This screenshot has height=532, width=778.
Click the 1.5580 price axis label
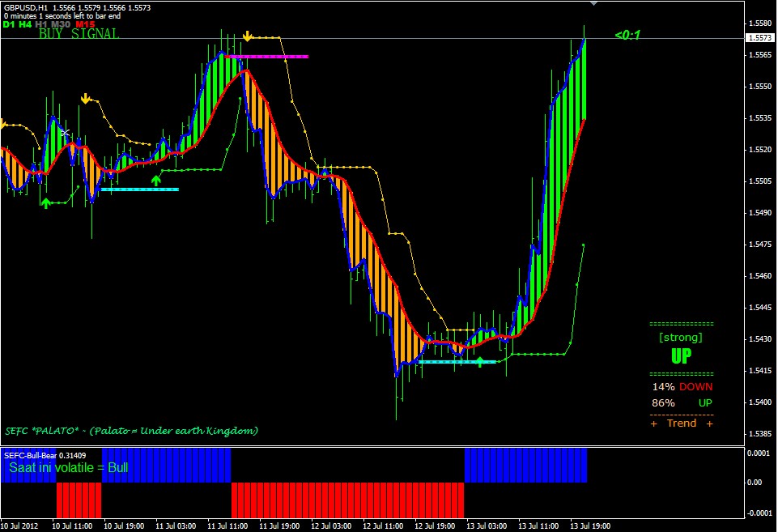[x=760, y=23]
